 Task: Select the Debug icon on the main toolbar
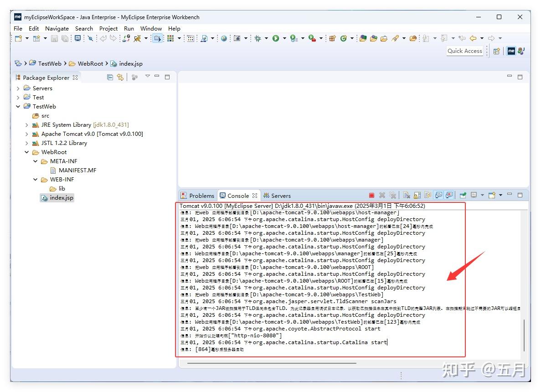coord(258,38)
